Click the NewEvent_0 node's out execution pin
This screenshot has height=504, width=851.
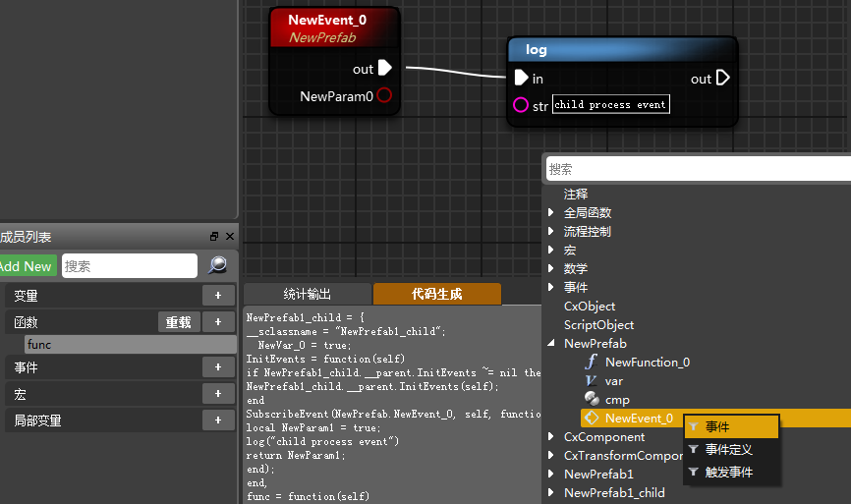click(x=384, y=68)
